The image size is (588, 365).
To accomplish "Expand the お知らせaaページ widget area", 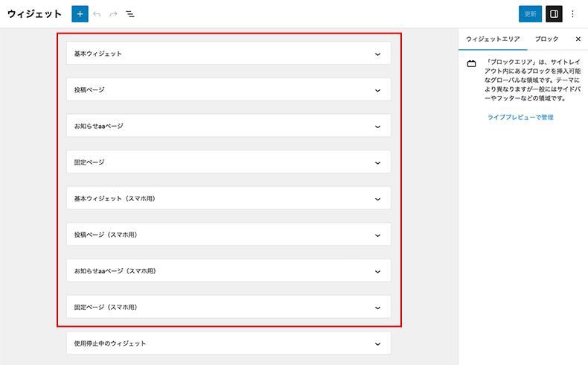I will pos(377,126).
